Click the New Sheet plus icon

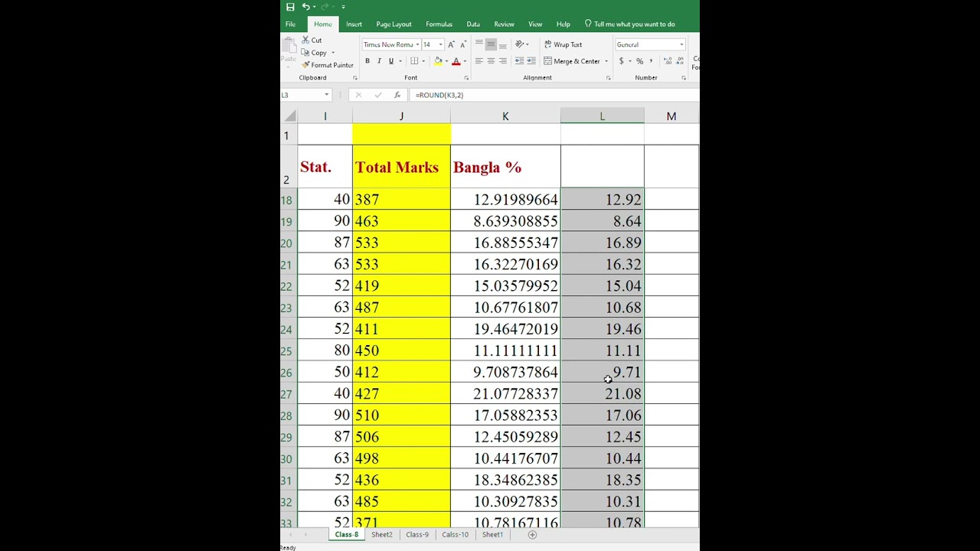click(x=532, y=535)
